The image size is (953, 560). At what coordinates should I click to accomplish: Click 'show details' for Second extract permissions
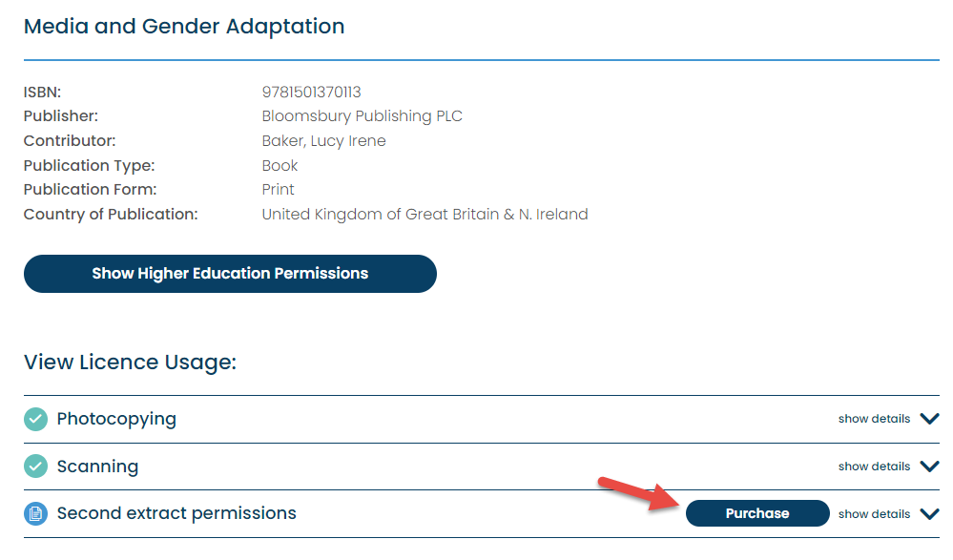coord(874,514)
